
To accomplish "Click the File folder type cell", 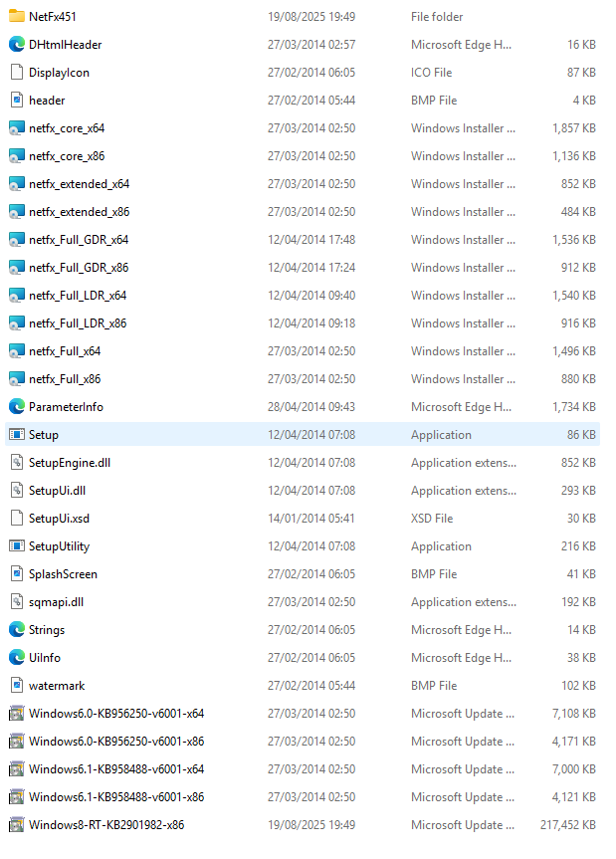I will pos(437,17).
